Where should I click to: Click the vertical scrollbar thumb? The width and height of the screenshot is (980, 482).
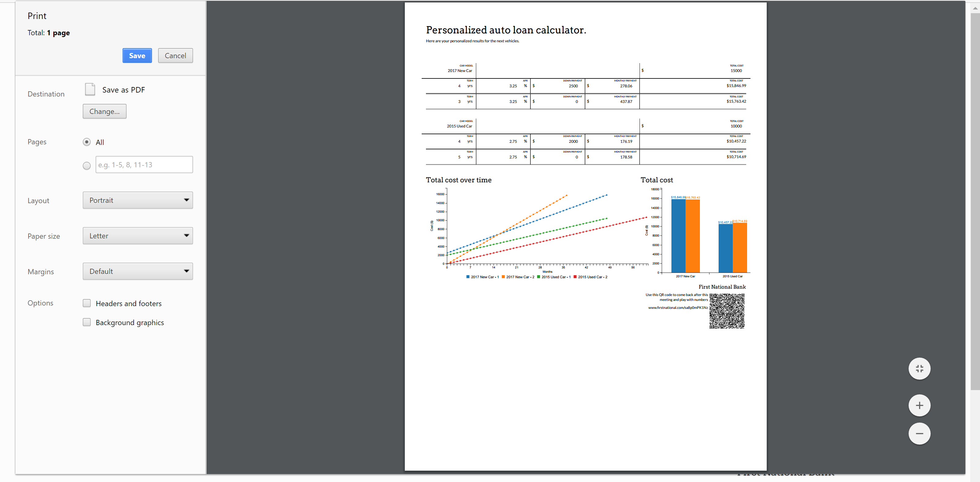(x=975, y=202)
